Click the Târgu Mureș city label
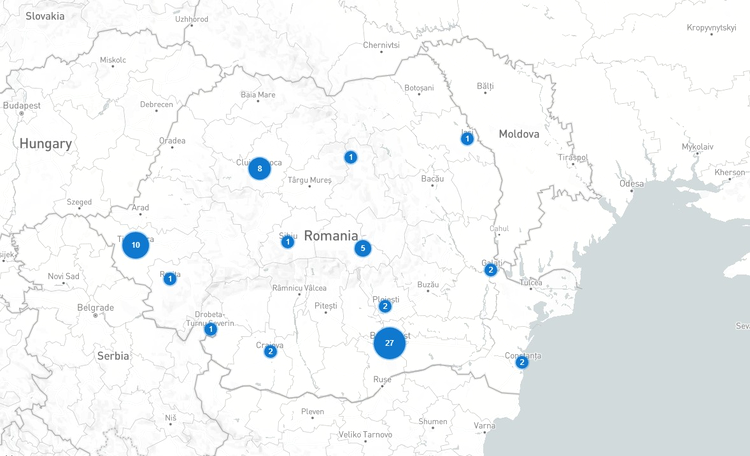 pos(309,180)
